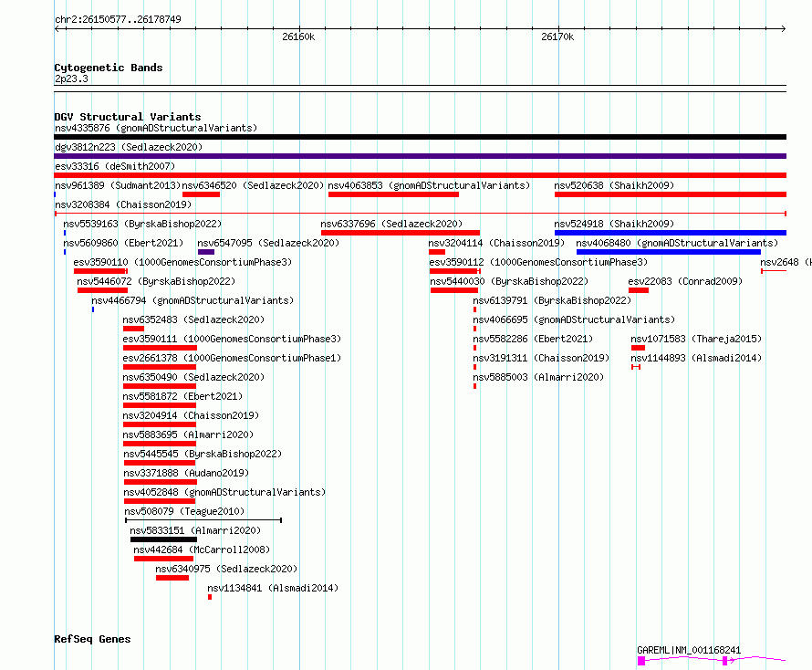Click nsv4068480 gnomADStructuralVariants label
This screenshot has width=812, height=670.
[677, 243]
